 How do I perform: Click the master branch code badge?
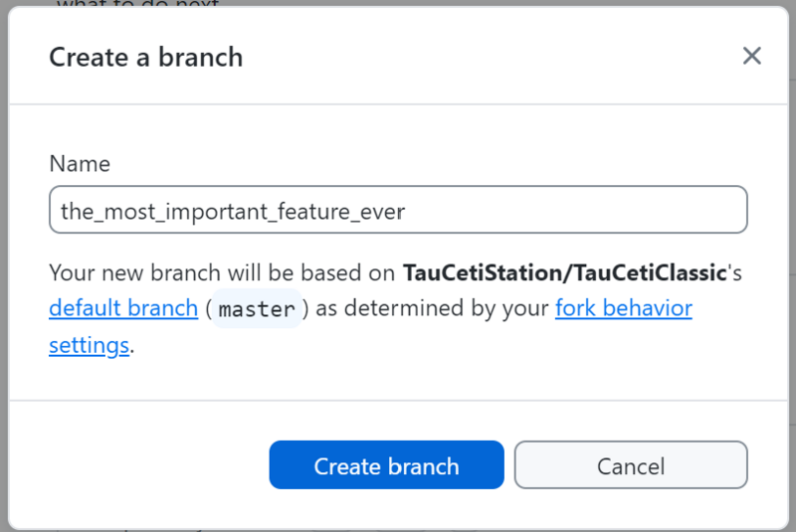257,309
